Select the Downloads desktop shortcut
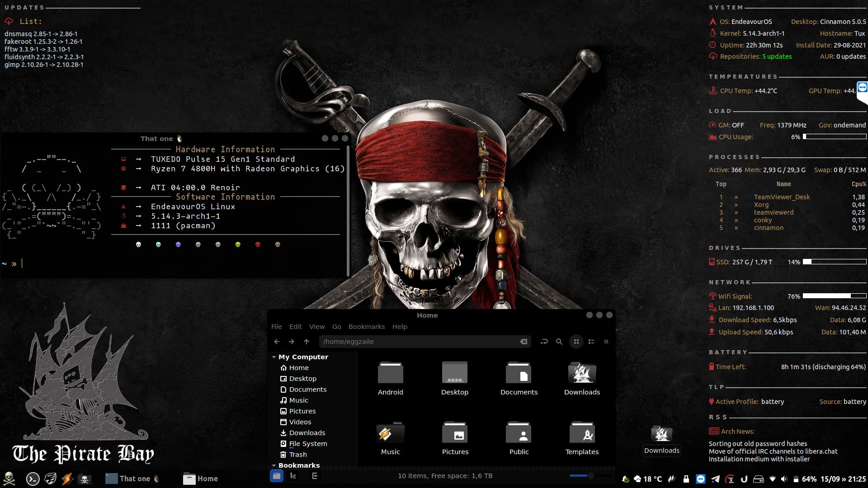Image resolution: width=868 pixels, height=488 pixels. (662, 440)
